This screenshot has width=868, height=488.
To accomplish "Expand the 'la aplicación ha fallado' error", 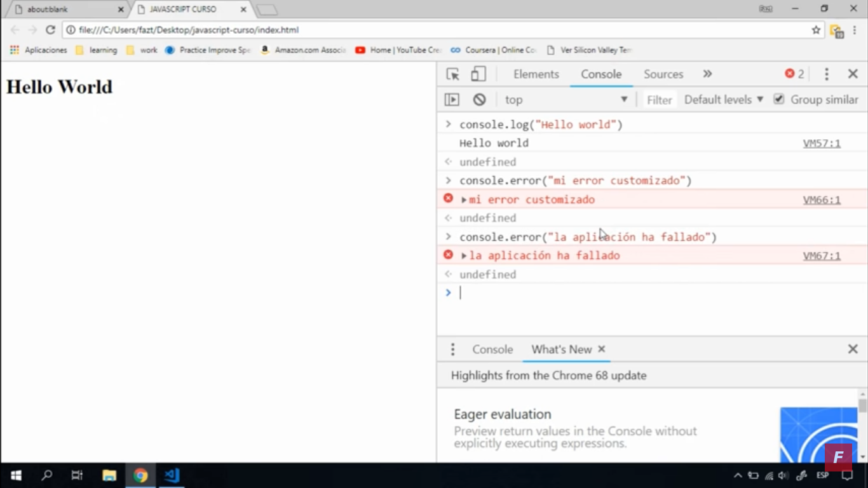I will click(x=464, y=256).
